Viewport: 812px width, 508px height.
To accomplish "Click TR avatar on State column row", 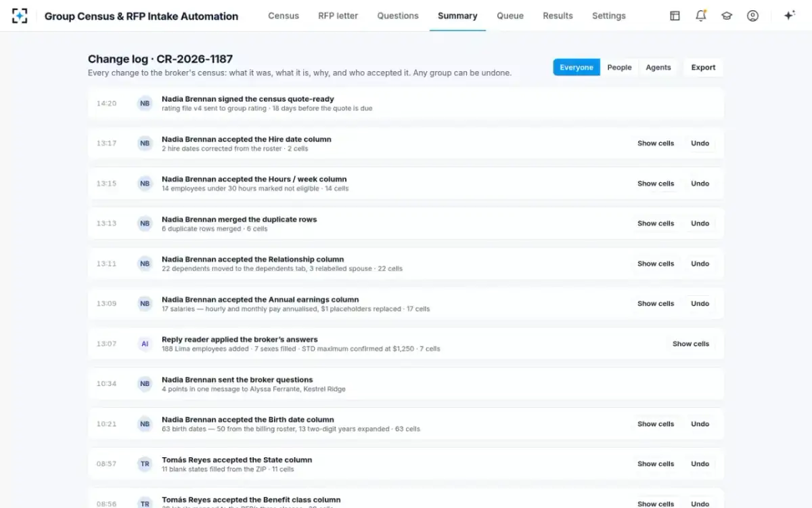I will (x=145, y=464).
